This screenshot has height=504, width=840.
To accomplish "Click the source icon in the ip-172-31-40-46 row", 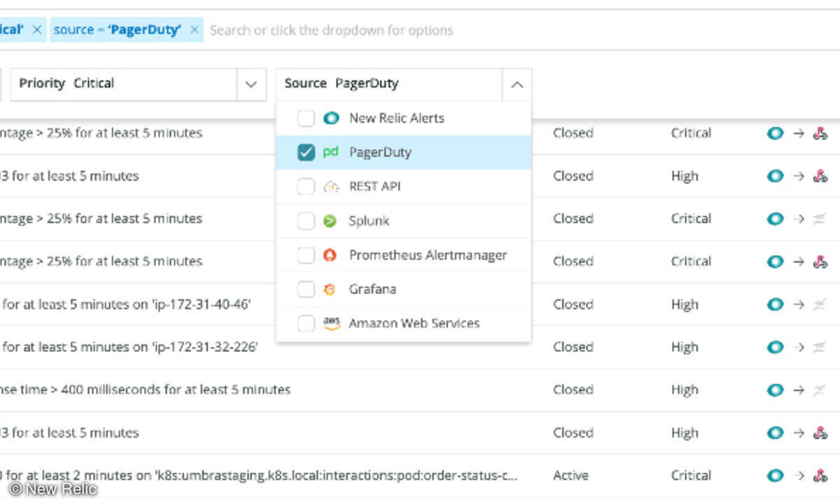I will [x=775, y=304].
